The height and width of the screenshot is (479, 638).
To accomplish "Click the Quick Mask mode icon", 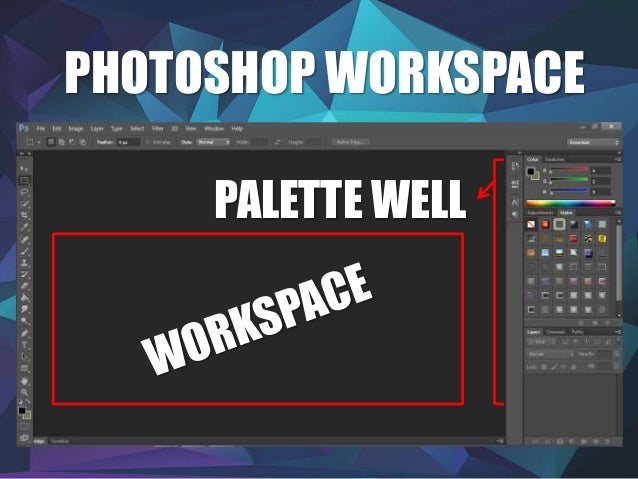I will coord(24,427).
